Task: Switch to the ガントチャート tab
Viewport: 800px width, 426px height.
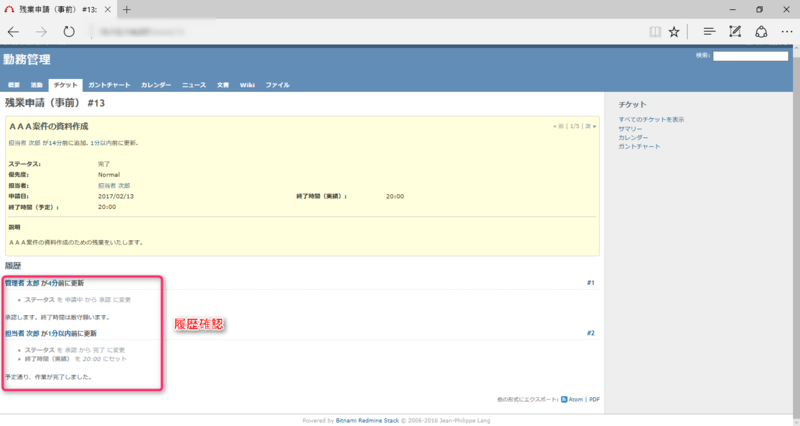Action: [x=109, y=85]
